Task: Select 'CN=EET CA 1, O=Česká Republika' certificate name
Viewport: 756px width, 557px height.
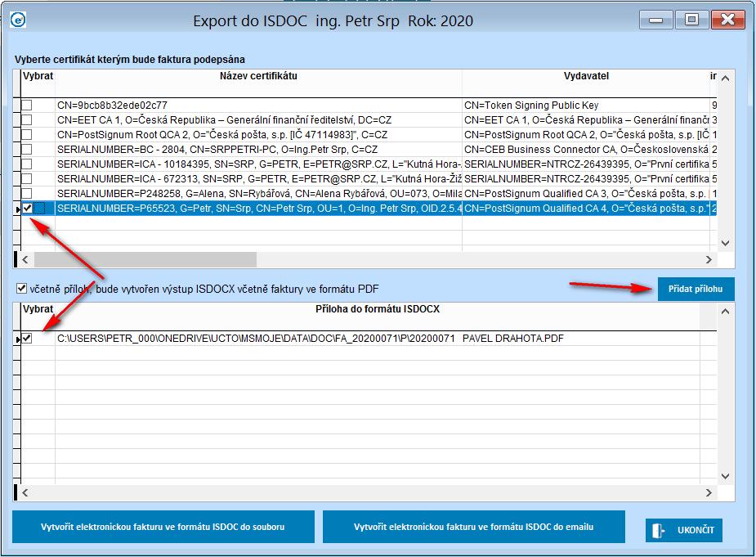Action: [x=224, y=119]
